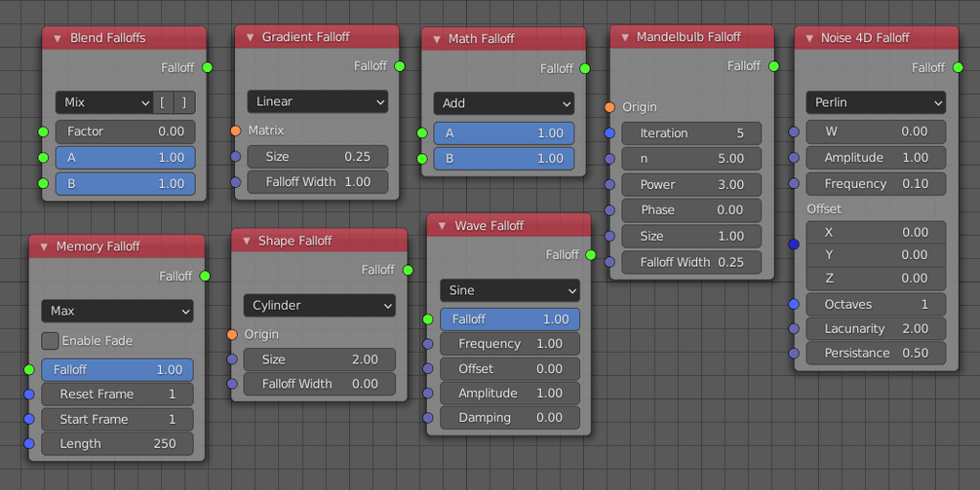Viewport: 980px width, 490px height.
Task: Click the Phase field in Mandelbulb Falloff
Action: (x=691, y=210)
